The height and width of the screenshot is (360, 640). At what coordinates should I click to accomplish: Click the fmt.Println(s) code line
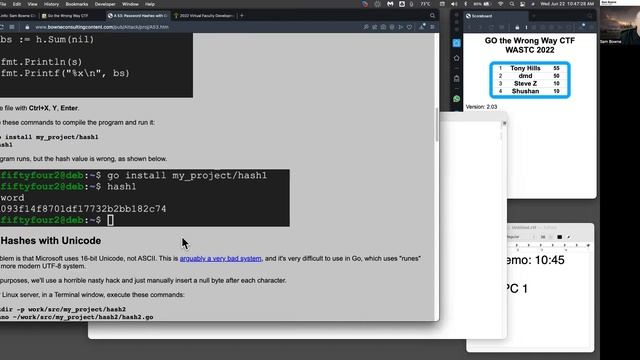point(41,62)
